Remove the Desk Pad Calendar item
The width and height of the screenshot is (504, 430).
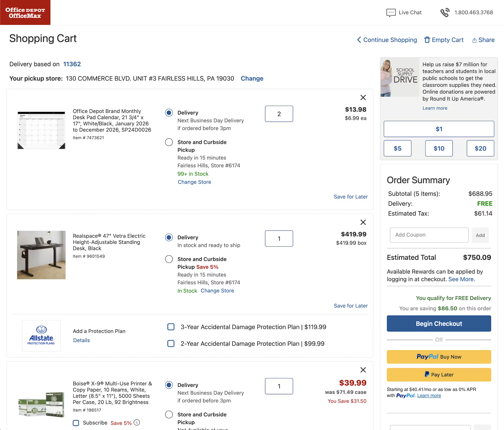363,98
